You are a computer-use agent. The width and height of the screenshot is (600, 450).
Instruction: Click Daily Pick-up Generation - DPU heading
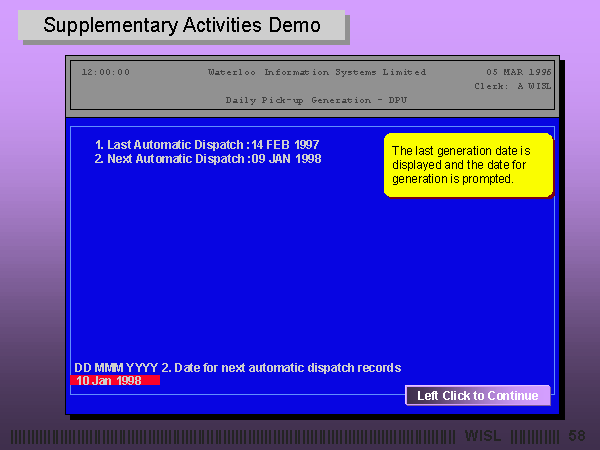316,100
